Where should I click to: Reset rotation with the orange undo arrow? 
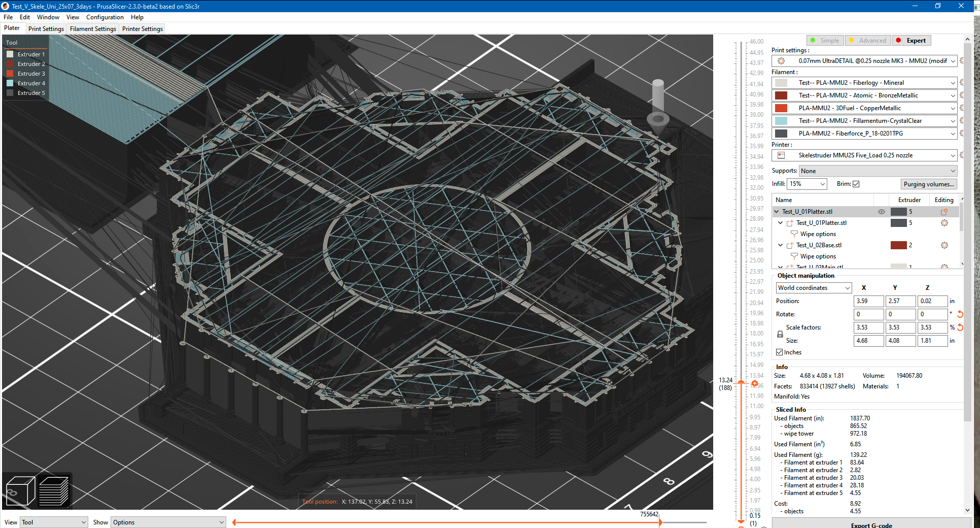(x=959, y=314)
